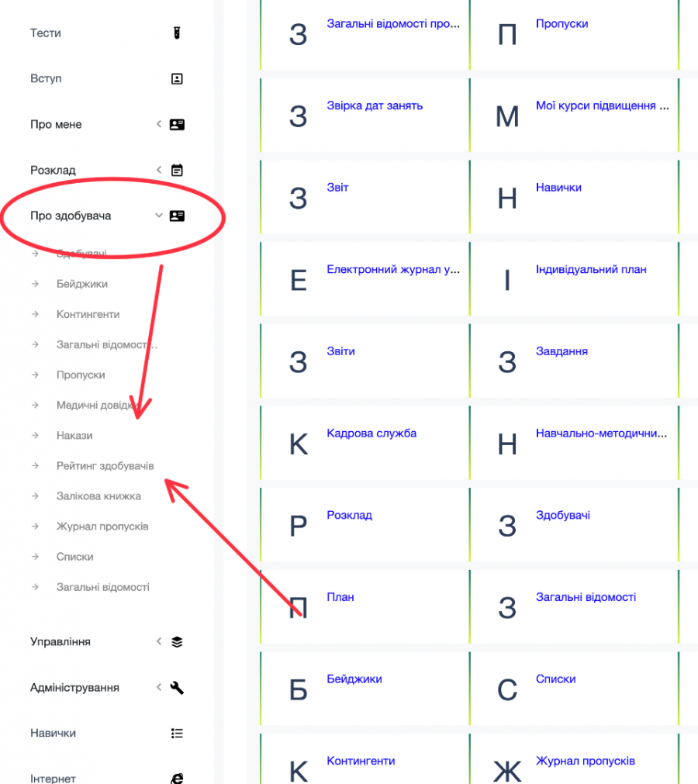Click the Internet Explorer icon beside Інтернет
The height and width of the screenshot is (784, 698).
pyautogui.click(x=177, y=778)
